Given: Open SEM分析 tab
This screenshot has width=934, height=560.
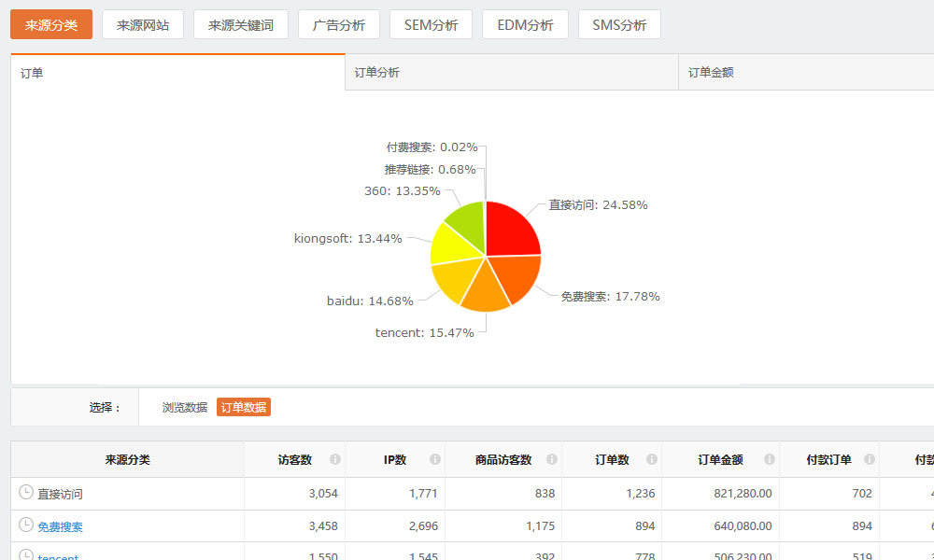Looking at the screenshot, I should point(431,25).
